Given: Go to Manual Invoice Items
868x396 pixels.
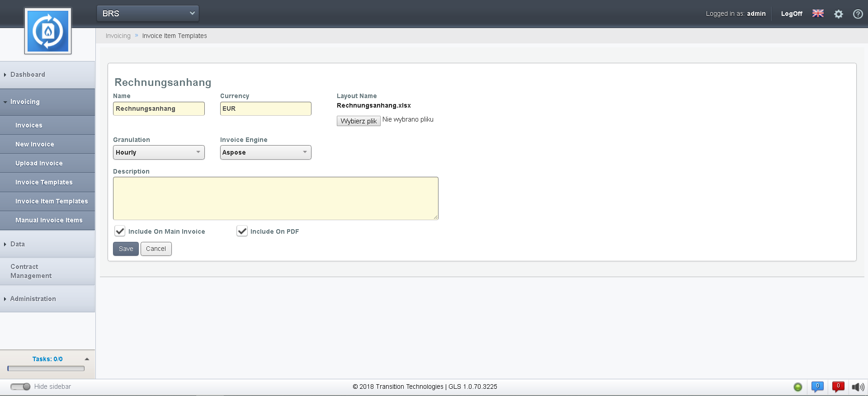Looking at the screenshot, I should click(x=49, y=220).
